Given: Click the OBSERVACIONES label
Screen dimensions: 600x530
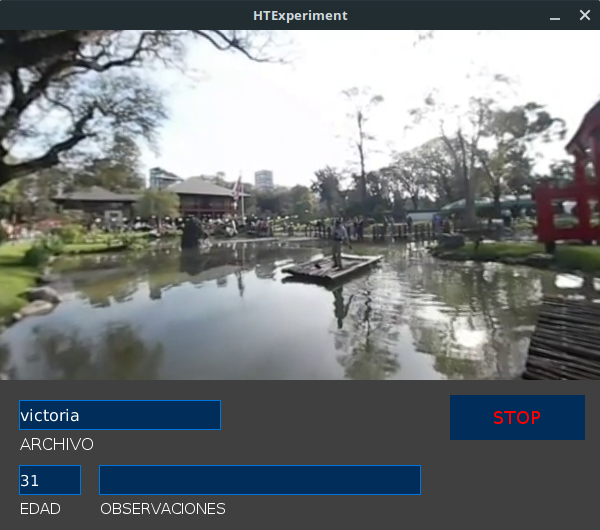Looking at the screenshot, I should click(x=163, y=508).
